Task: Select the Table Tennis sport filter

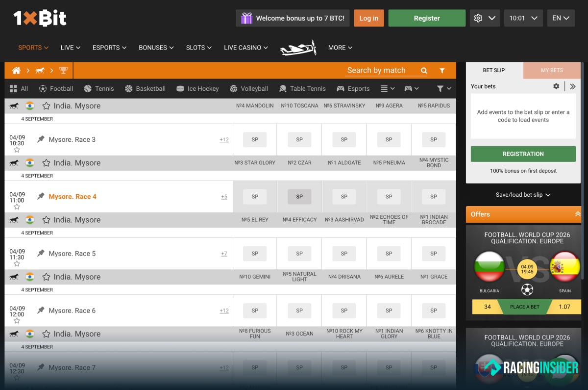Action: click(x=302, y=89)
